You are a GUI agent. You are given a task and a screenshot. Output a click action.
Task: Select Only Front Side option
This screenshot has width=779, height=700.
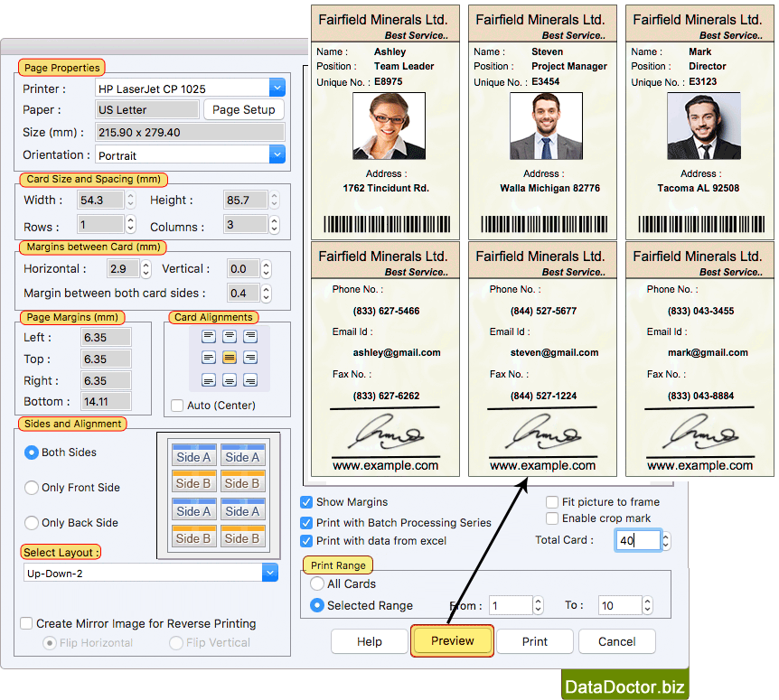coord(32,488)
